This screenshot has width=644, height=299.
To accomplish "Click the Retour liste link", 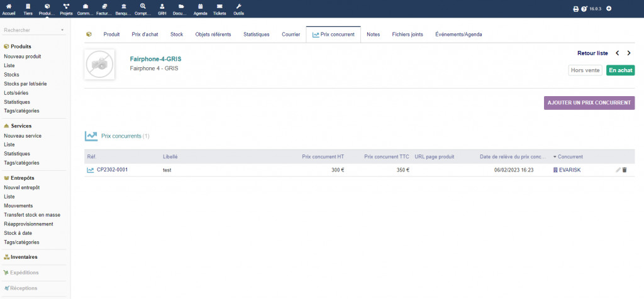I will [x=592, y=53].
